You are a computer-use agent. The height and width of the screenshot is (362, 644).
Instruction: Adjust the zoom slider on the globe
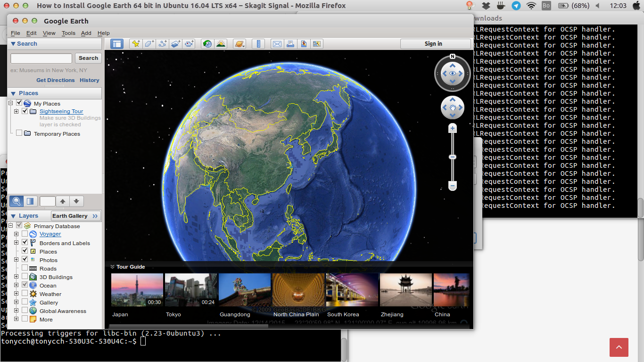(x=452, y=157)
